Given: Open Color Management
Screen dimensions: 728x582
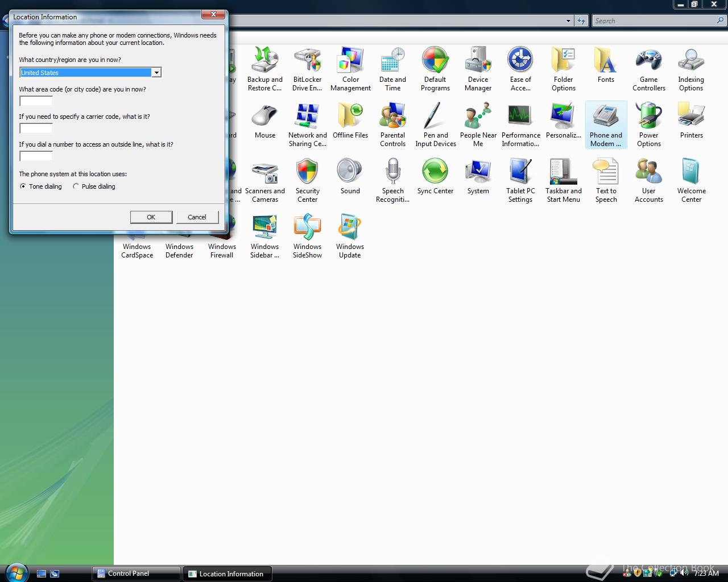Looking at the screenshot, I should [x=350, y=69].
